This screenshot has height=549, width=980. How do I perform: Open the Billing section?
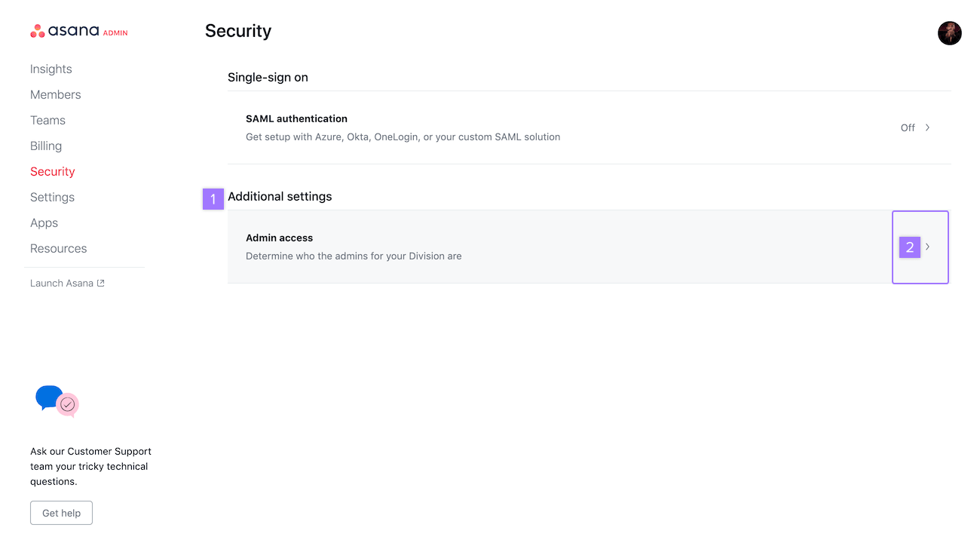pos(46,146)
